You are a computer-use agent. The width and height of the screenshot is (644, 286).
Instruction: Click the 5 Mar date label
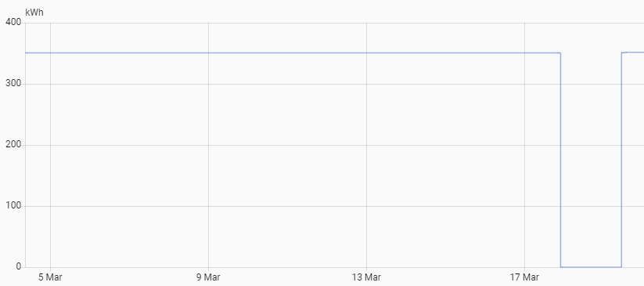(x=51, y=277)
